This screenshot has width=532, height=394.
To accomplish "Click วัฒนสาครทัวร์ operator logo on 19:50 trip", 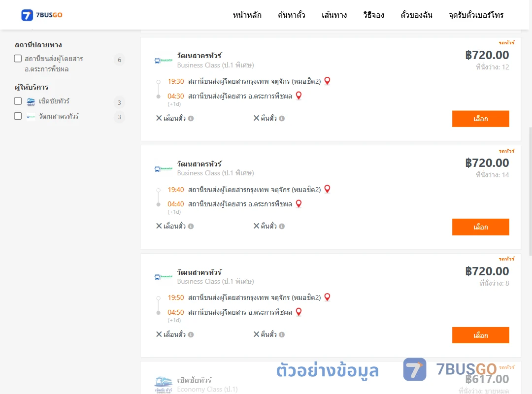I will (x=164, y=277).
